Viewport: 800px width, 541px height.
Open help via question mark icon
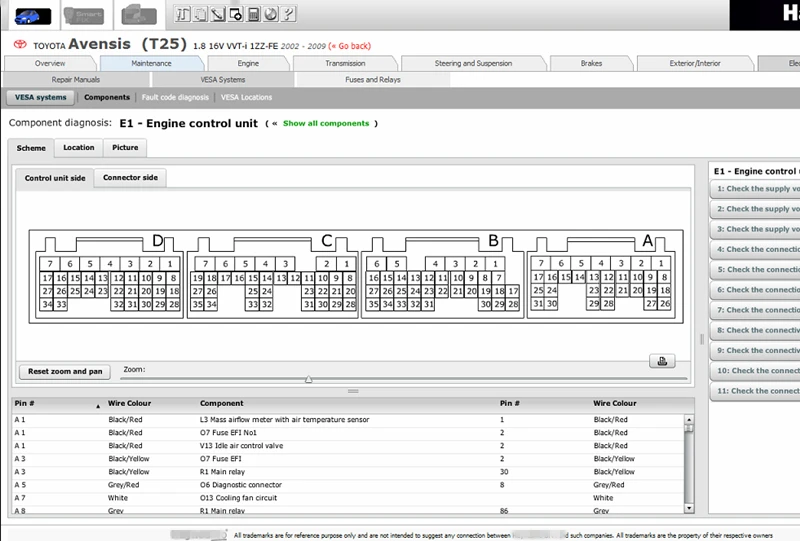pyautogui.click(x=289, y=14)
